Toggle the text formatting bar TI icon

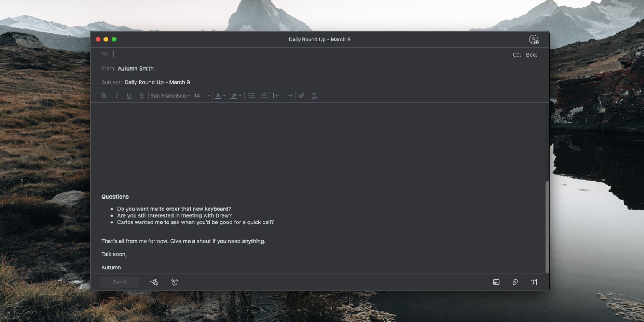click(x=534, y=282)
